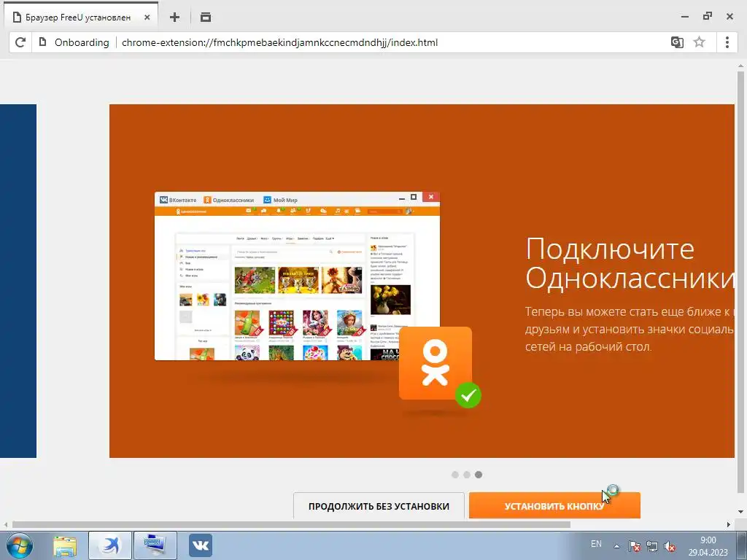The width and height of the screenshot is (747, 560).
Task: Minimize the browser window
Action: tap(685, 17)
